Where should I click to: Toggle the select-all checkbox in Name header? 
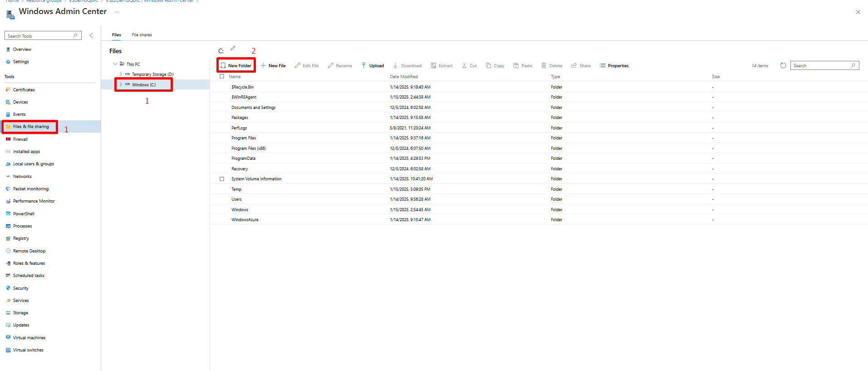[222, 77]
